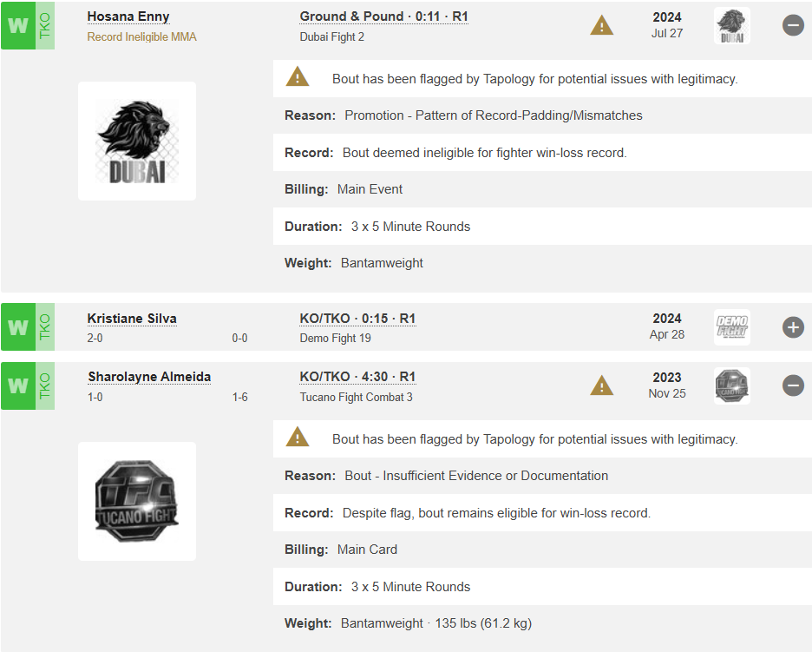Click Kristiane Silva 2-0 record
The height and width of the screenshot is (652, 812).
click(x=95, y=339)
